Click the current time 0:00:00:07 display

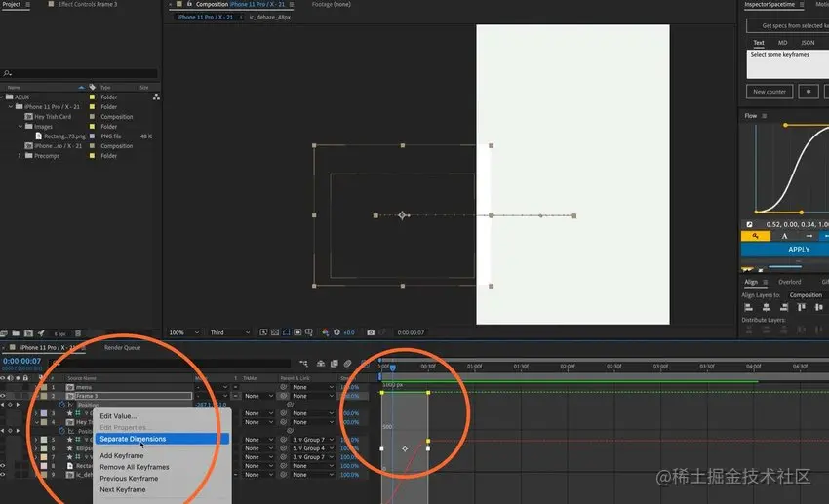(21, 361)
